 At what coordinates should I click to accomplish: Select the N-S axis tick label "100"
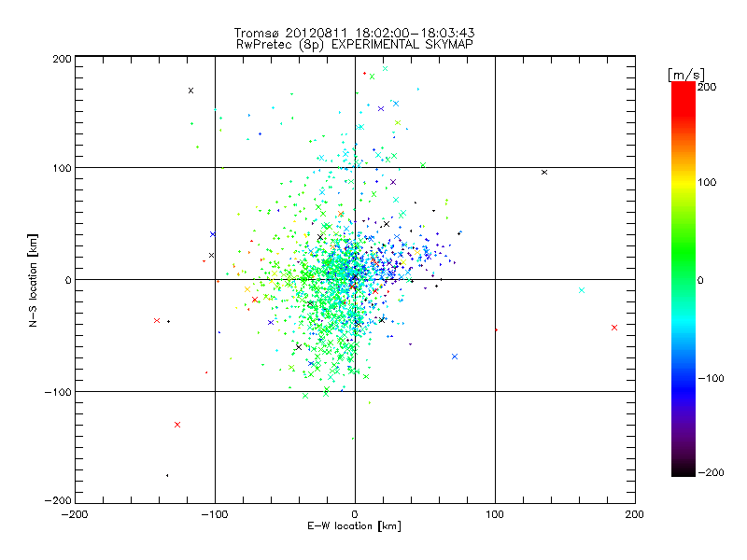[62, 168]
